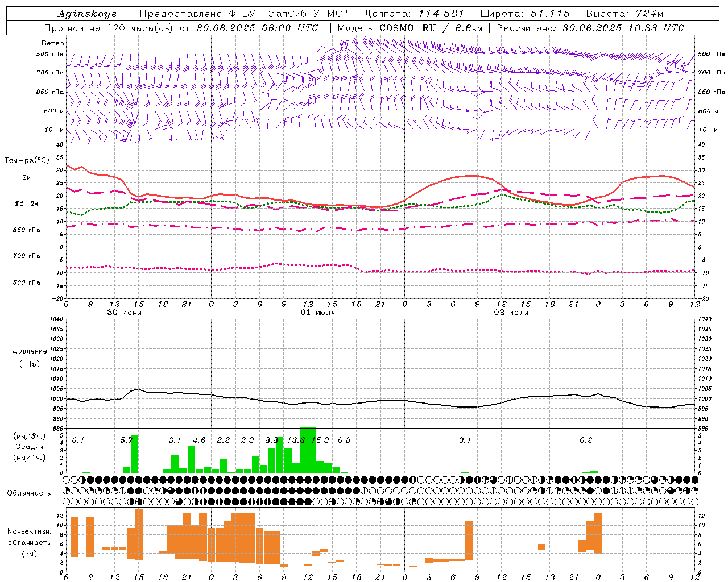728x582 pixels.
Task: Click the Облачность cloud cover label
Action: (29, 493)
